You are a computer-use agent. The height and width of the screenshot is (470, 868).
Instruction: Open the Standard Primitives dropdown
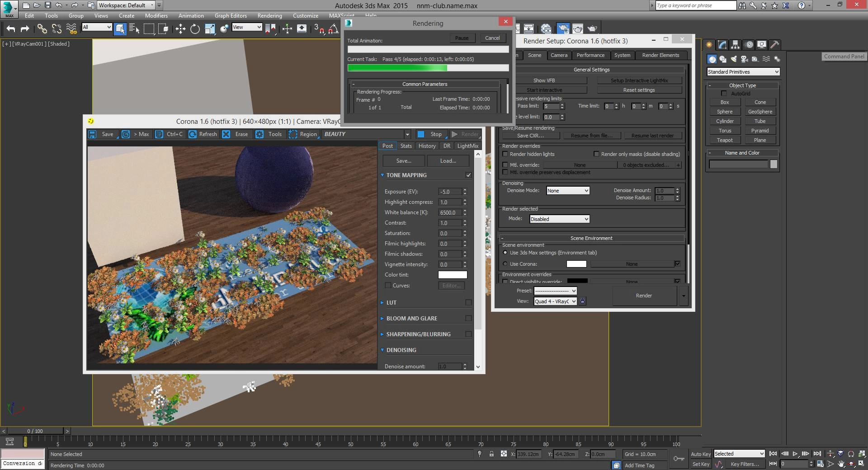tap(743, 72)
